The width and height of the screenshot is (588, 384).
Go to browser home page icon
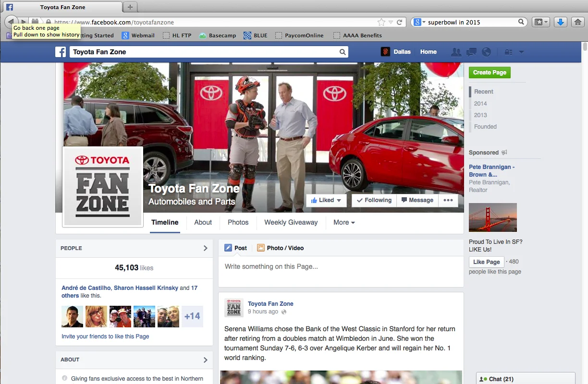click(578, 22)
